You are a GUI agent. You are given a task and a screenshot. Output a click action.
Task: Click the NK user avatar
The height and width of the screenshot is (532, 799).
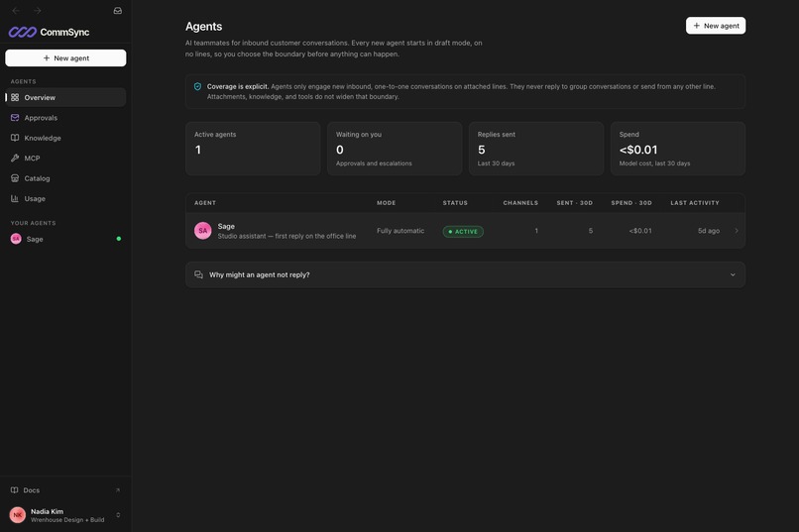tap(17, 515)
